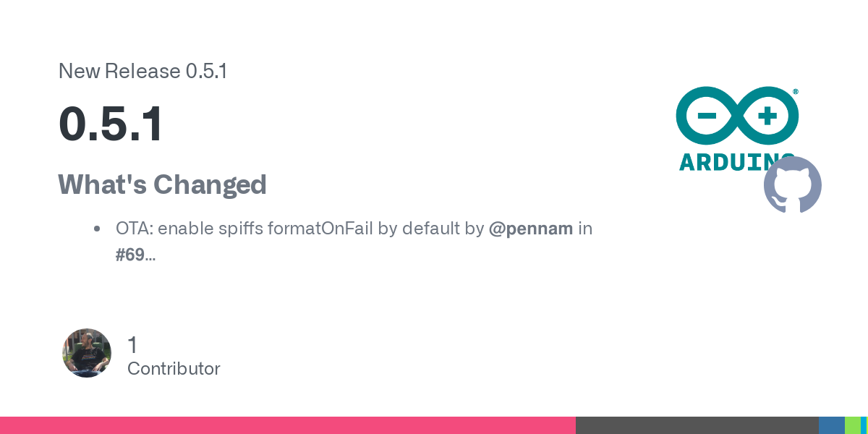Open the @pennam user mention
The width and height of the screenshot is (868, 434).
point(531,229)
